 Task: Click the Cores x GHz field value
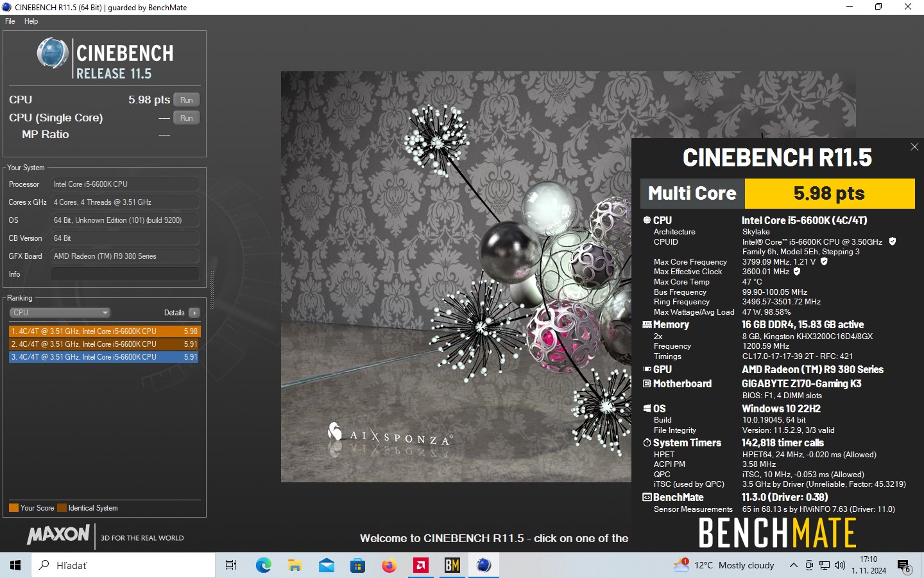[124, 202]
